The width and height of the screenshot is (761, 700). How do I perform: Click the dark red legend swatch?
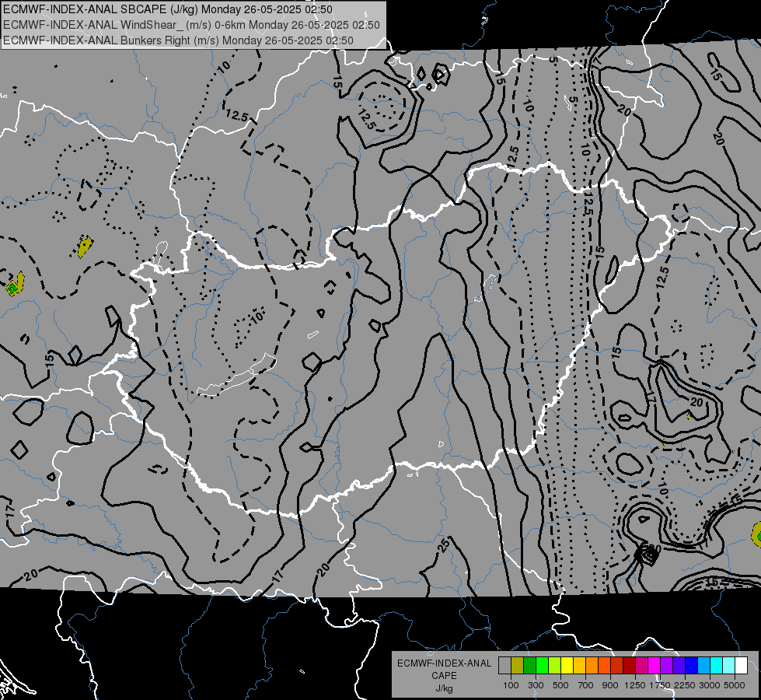point(630,665)
